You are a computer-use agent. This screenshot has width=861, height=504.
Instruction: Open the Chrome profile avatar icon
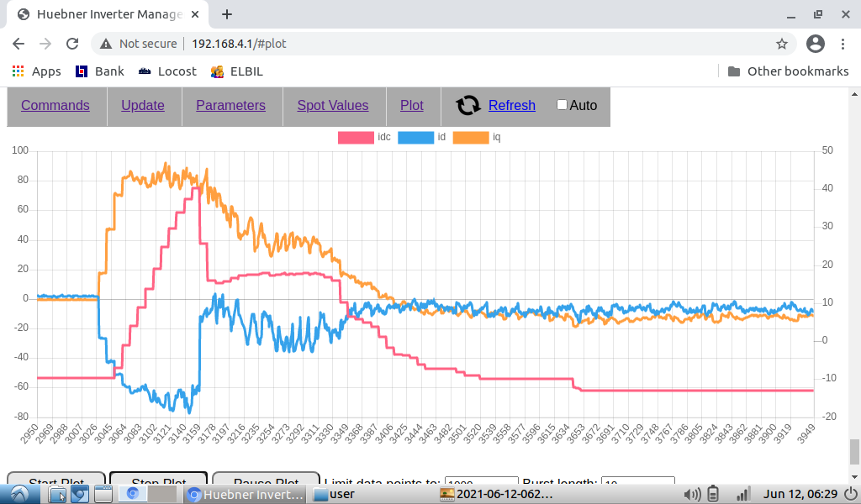[815, 44]
